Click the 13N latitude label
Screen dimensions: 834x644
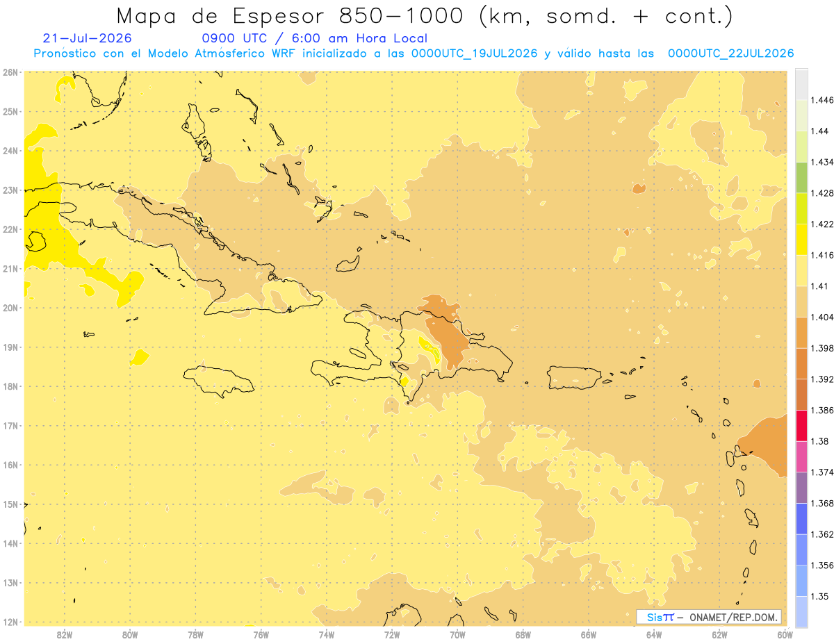coord(10,583)
